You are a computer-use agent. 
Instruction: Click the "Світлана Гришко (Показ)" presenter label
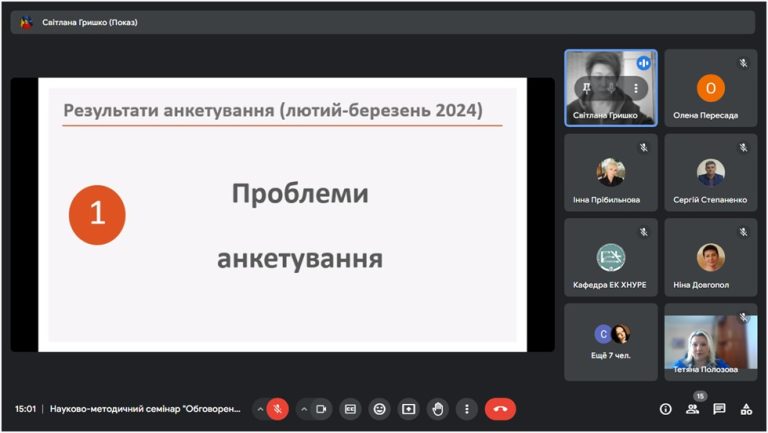point(90,23)
